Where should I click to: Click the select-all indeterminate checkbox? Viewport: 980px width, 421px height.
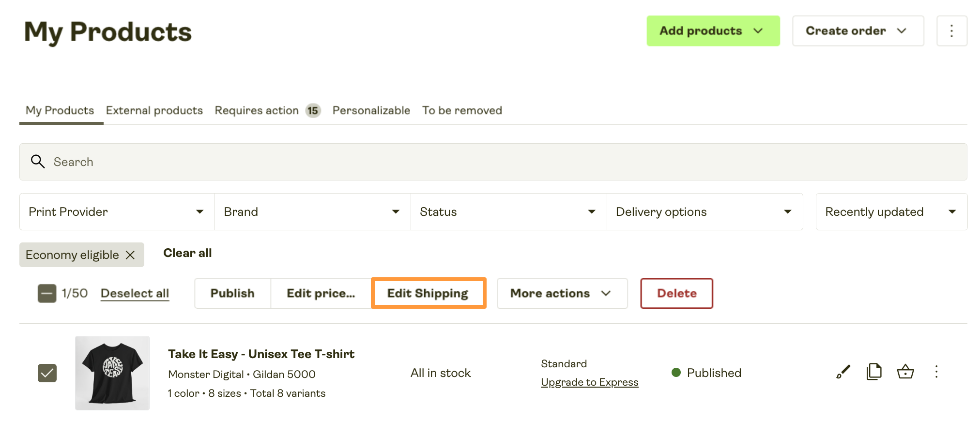tap(47, 293)
